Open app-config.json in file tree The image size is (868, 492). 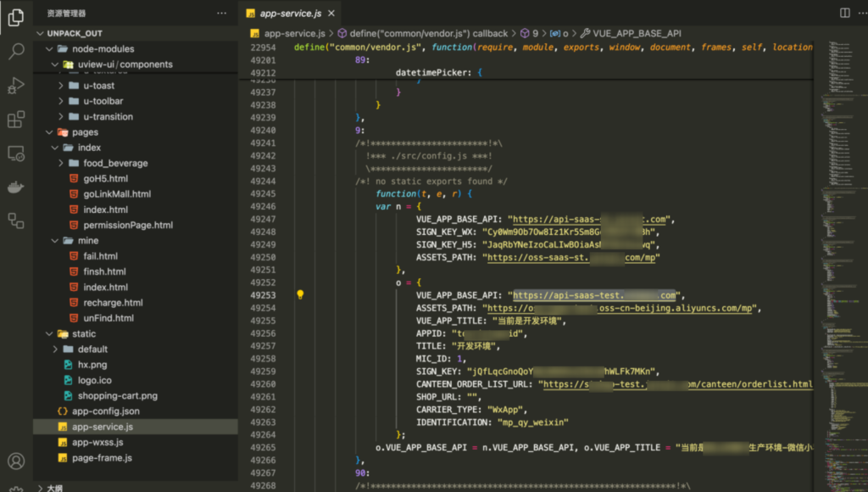(x=106, y=411)
